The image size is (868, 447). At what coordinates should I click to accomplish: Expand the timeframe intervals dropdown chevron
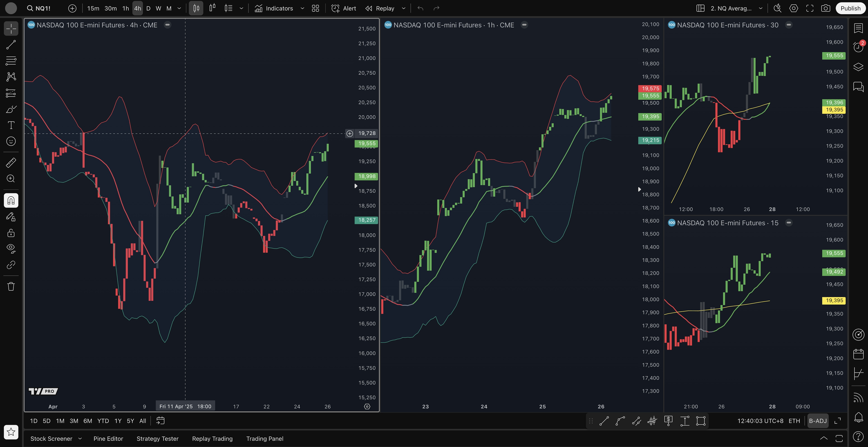[179, 8]
